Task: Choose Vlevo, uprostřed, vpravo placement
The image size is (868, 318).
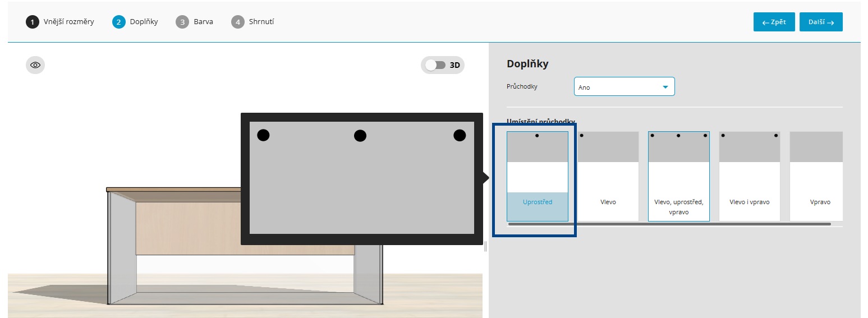Action: click(678, 176)
